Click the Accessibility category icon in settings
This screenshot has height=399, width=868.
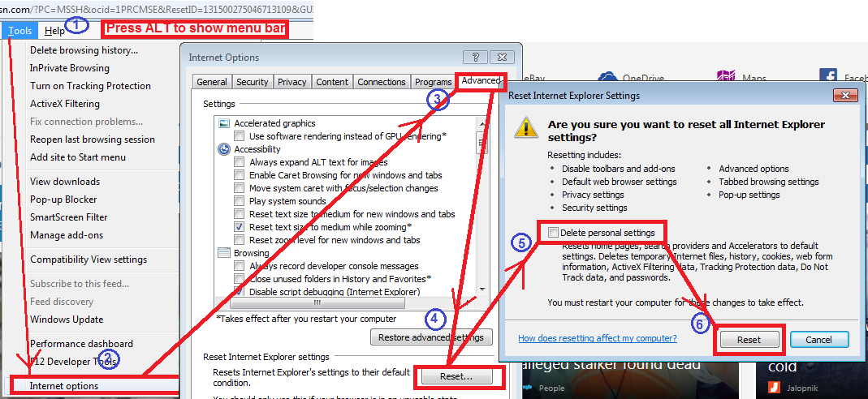coord(225,149)
